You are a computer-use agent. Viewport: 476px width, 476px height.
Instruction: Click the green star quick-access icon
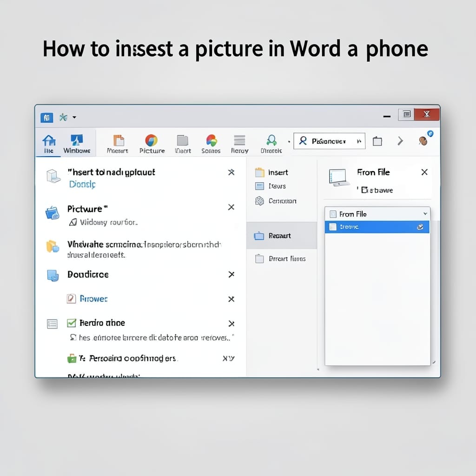[63, 117]
